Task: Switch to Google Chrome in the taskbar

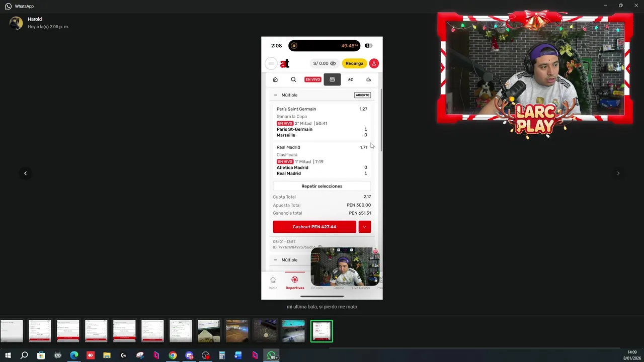Action: coord(173,355)
